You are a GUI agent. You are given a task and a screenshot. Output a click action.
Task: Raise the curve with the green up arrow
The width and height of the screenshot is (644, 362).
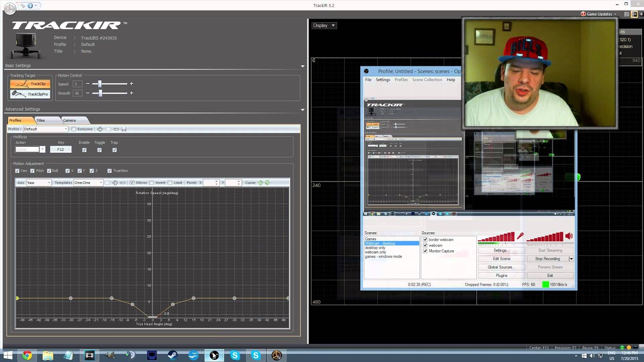261,183
